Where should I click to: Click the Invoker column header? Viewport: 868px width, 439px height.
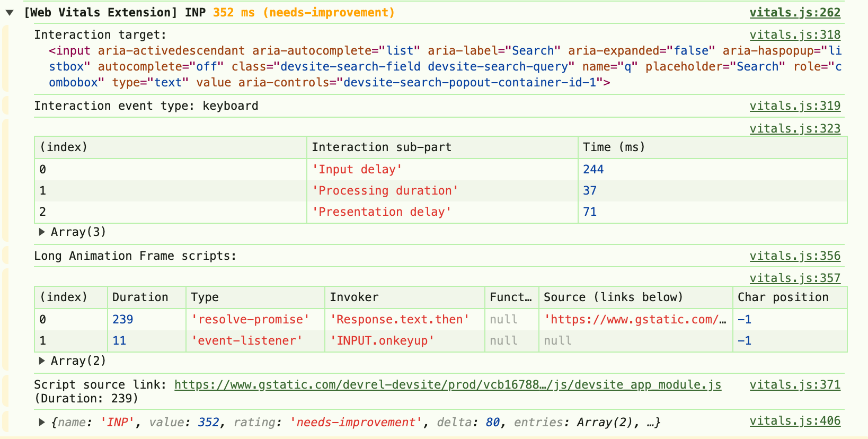tap(354, 297)
